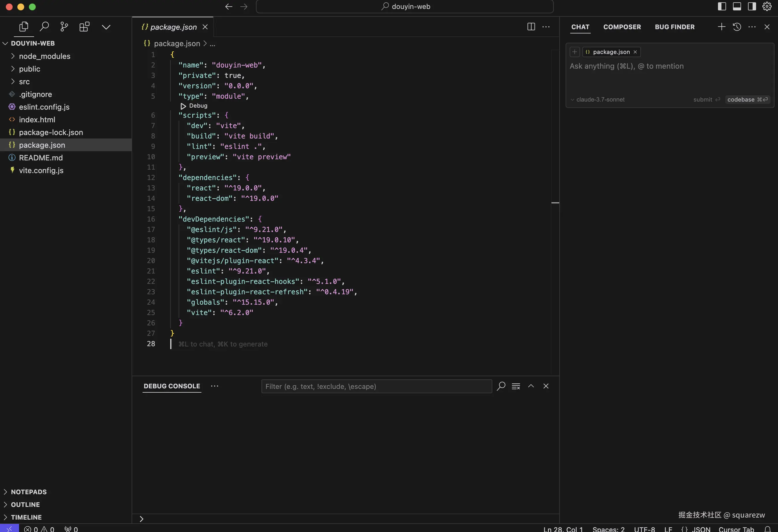Open the Source Control view
The height and width of the screenshot is (532, 778).
(64, 27)
